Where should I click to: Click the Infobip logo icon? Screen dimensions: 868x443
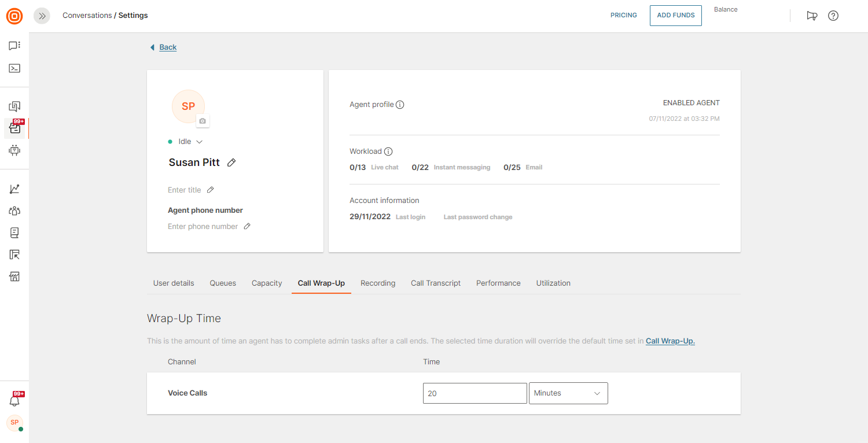14,16
